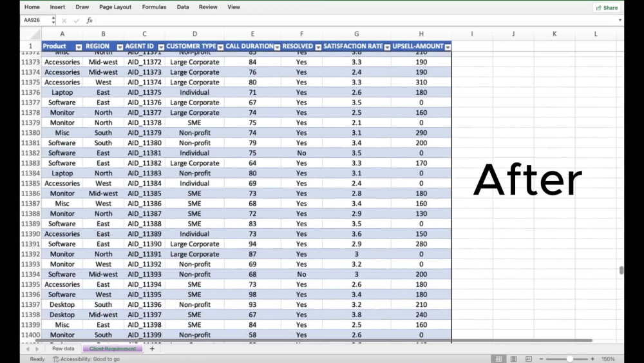Select row 11380 header
Image resolution: width=644 pixels, height=363 pixels.
(31, 133)
